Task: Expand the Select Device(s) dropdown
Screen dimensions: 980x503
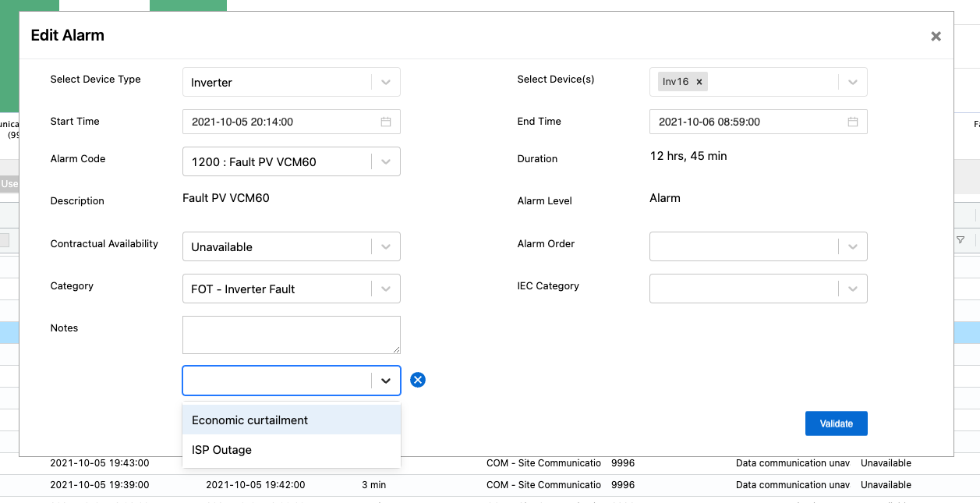Action: [x=853, y=82]
